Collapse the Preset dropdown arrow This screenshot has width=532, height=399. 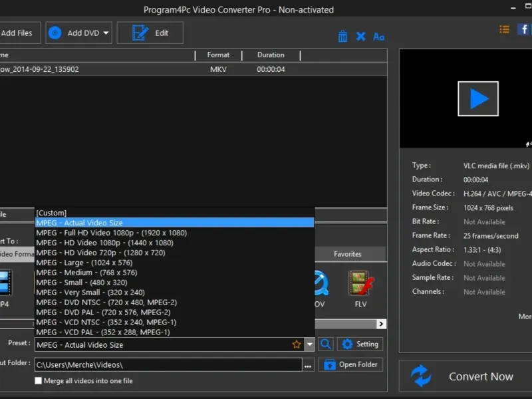coord(309,344)
